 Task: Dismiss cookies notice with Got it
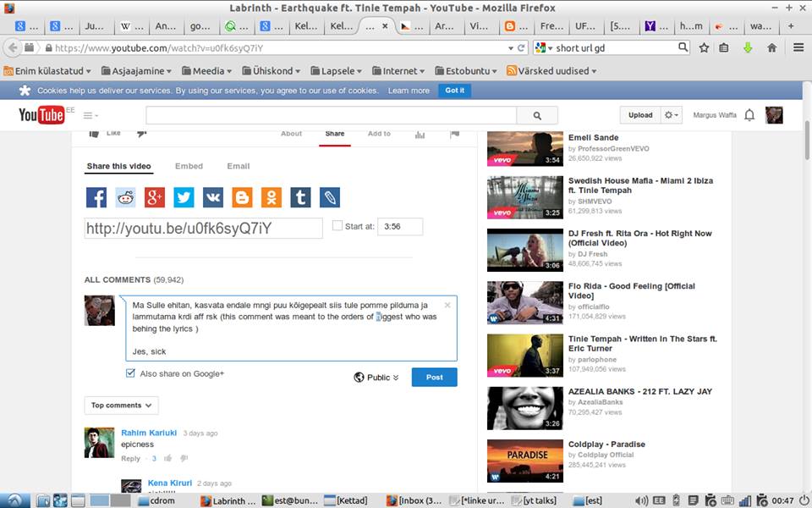pos(455,91)
